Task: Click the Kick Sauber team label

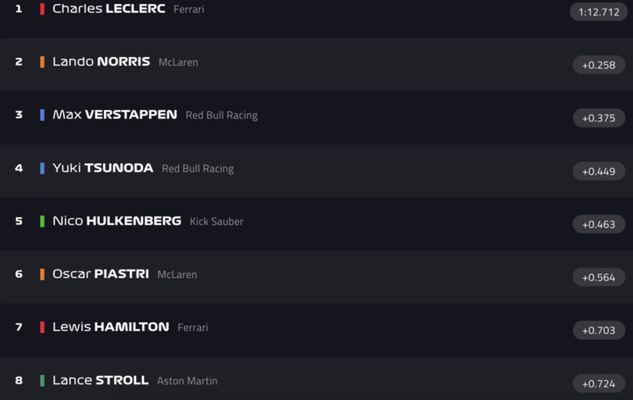Action: pos(216,222)
